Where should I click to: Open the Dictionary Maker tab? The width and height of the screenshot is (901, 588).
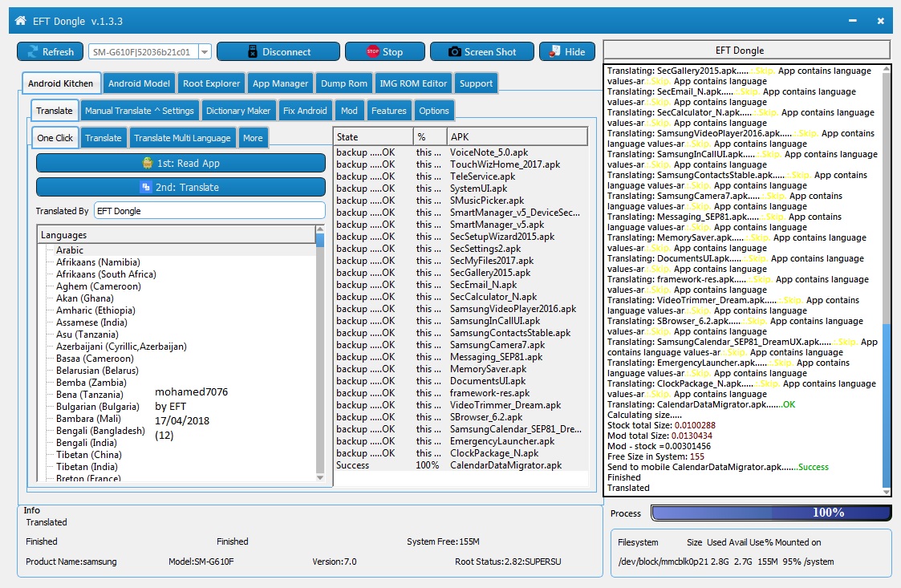238,111
